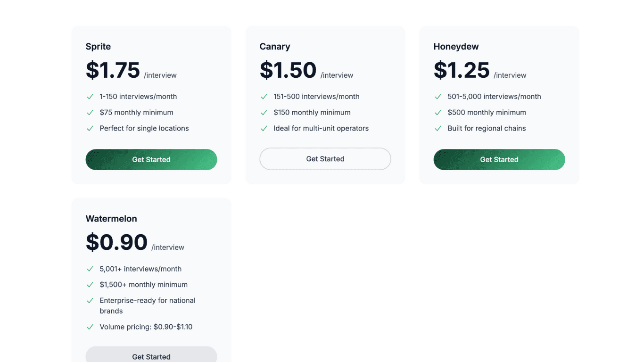The width and height of the screenshot is (644, 362).
Task: Click the $1.50 Canary price
Action: 288,70
